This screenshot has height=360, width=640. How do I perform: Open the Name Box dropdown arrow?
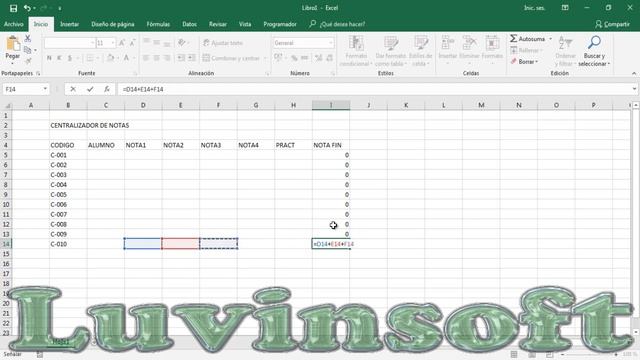tap(45, 89)
